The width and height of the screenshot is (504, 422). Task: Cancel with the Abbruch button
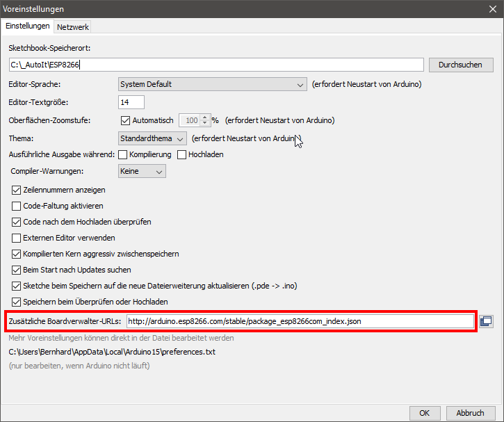pos(470,412)
